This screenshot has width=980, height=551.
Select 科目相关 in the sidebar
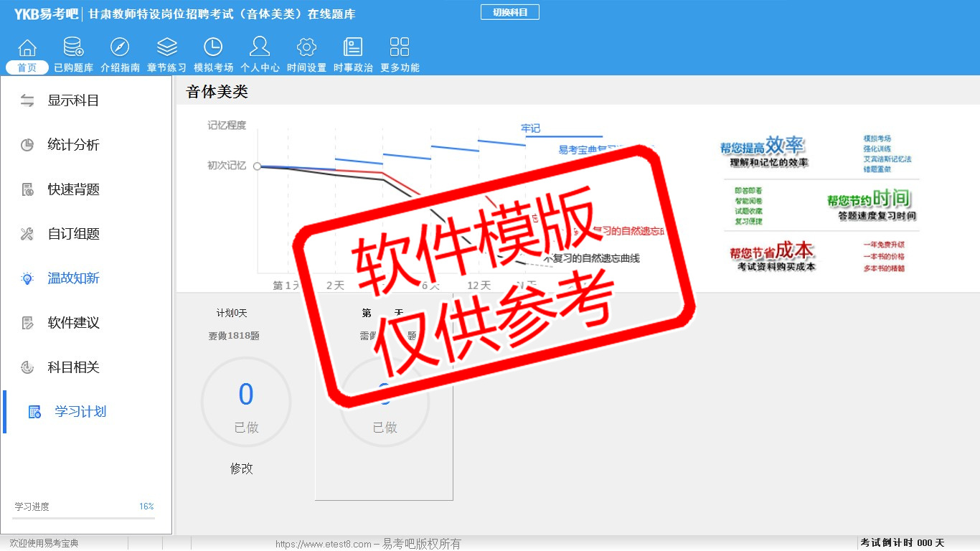(73, 367)
